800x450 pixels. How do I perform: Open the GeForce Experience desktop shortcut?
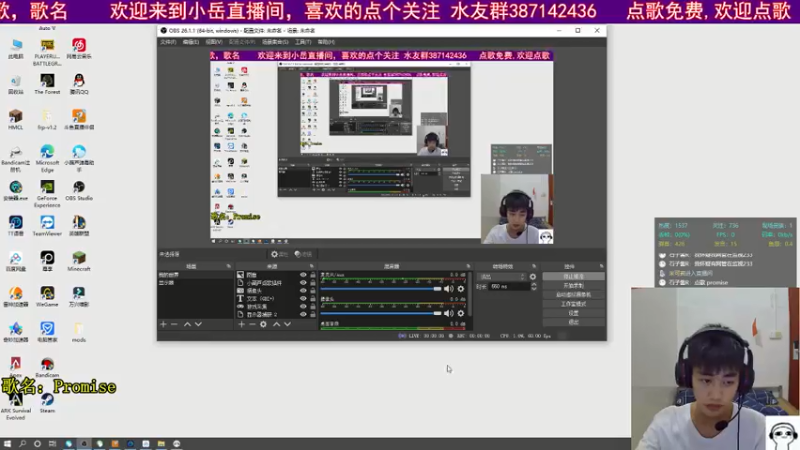[47, 194]
